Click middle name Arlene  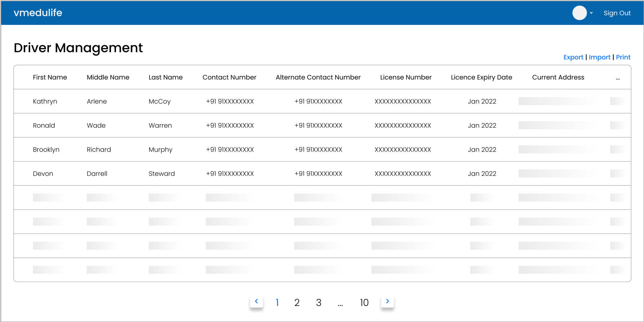[97, 101]
